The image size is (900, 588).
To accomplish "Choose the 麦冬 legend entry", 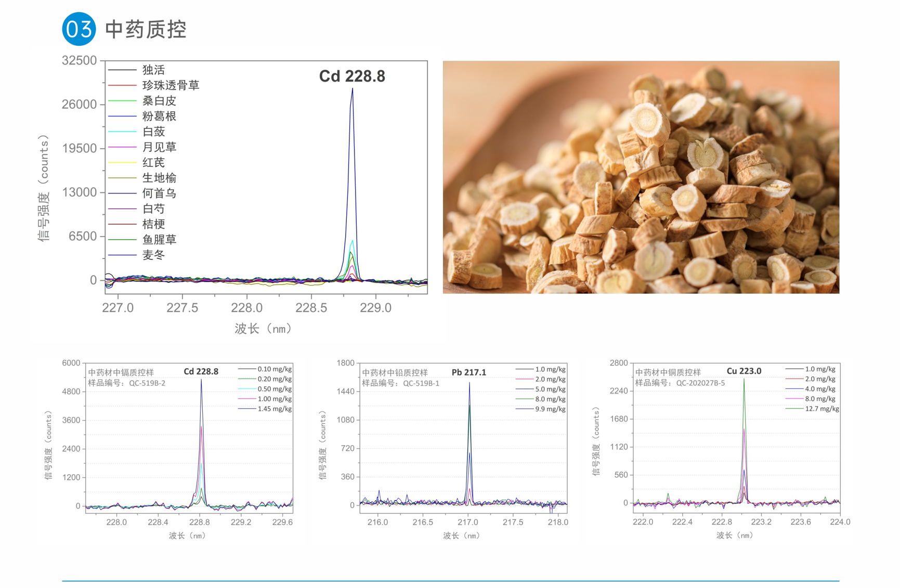I will click(x=153, y=255).
